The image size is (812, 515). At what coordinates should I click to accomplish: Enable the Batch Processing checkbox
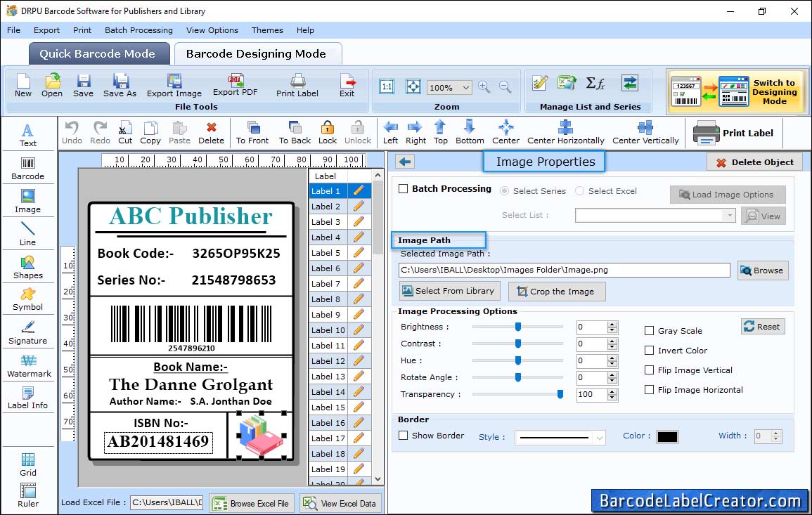pos(404,189)
